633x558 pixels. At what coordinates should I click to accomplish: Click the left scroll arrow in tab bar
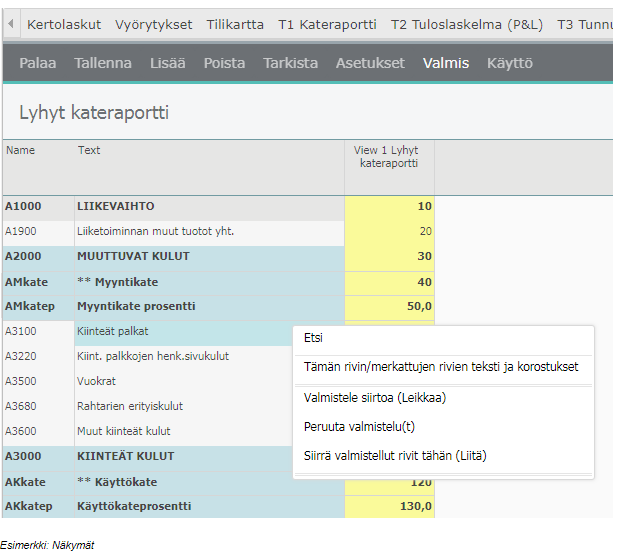(x=11, y=24)
